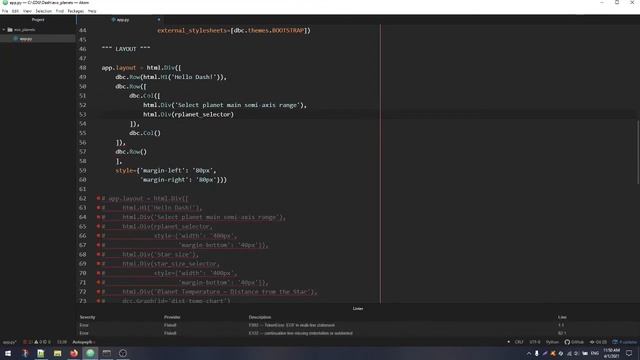
Task: Open the Git panel from status bar
Action: pos(598,342)
